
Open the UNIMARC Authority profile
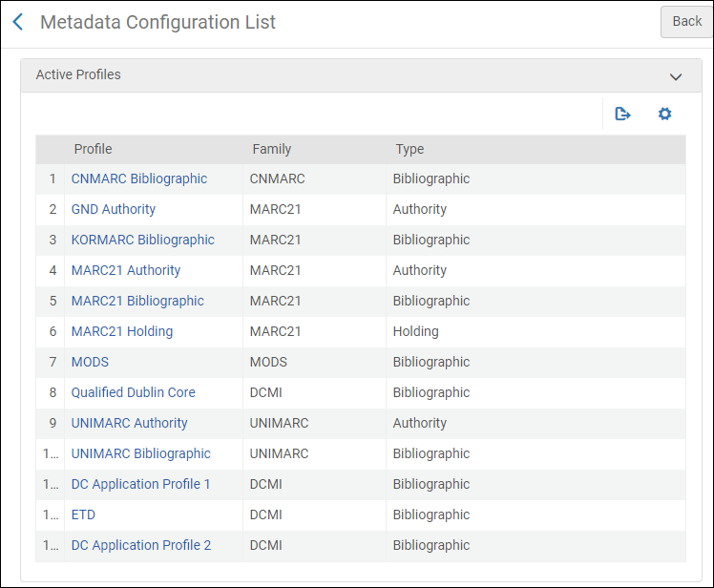(129, 423)
